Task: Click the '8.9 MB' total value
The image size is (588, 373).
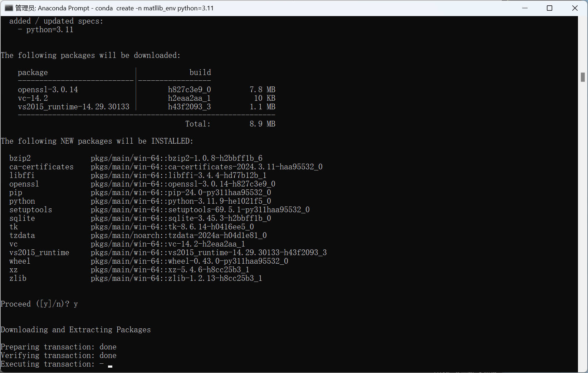Action: coord(263,124)
